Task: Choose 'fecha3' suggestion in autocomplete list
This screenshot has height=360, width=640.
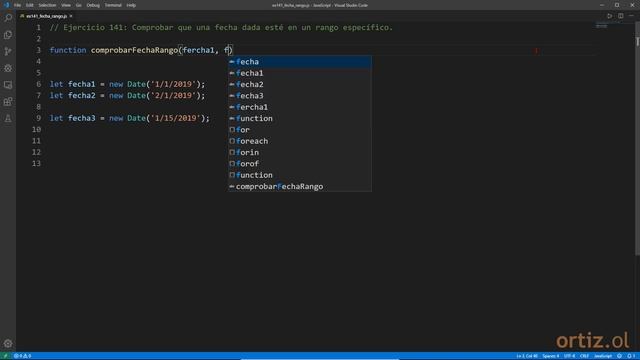Action: [x=300, y=96]
